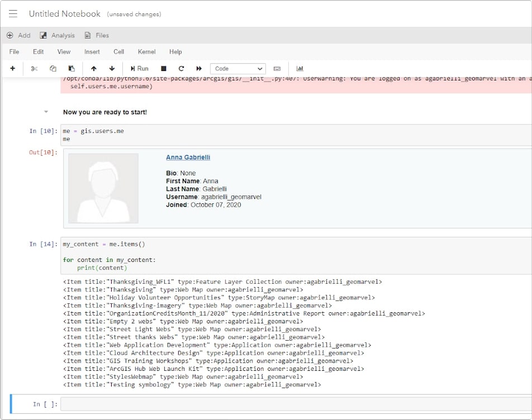The height and width of the screenshot is (420, 532).
Task: Click the Run button
Action: [x=140, y=69]
